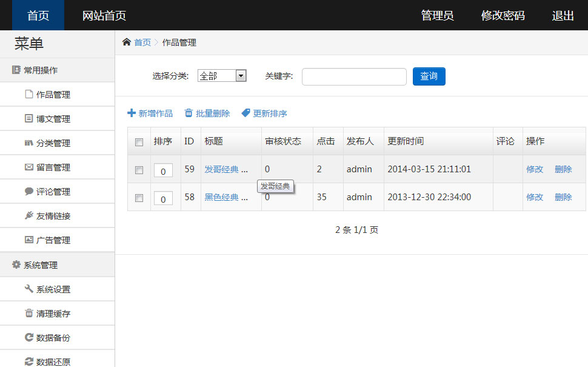Open 留言管理 in the sidebar menu
This screenshot has width=588, height=367.
[58, 167]
